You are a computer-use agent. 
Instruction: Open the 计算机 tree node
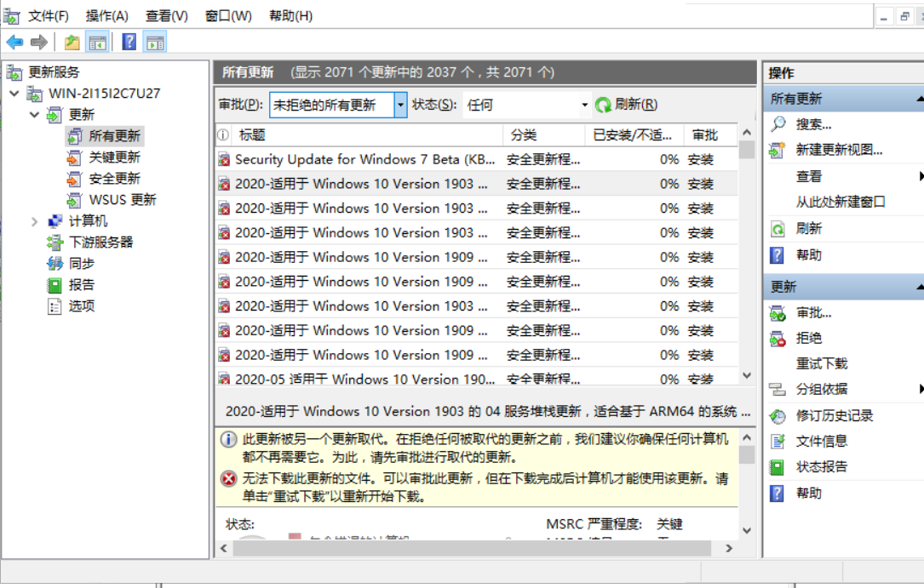(88, 221)
